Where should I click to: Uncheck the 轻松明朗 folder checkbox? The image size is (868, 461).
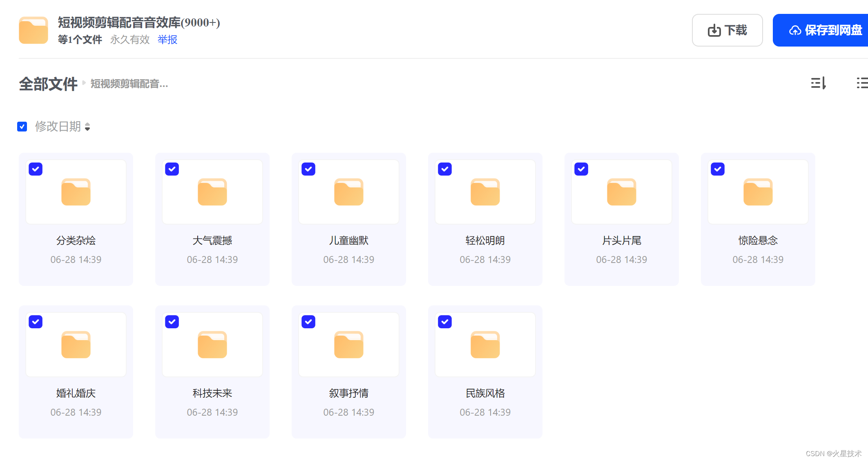[445, 169]
